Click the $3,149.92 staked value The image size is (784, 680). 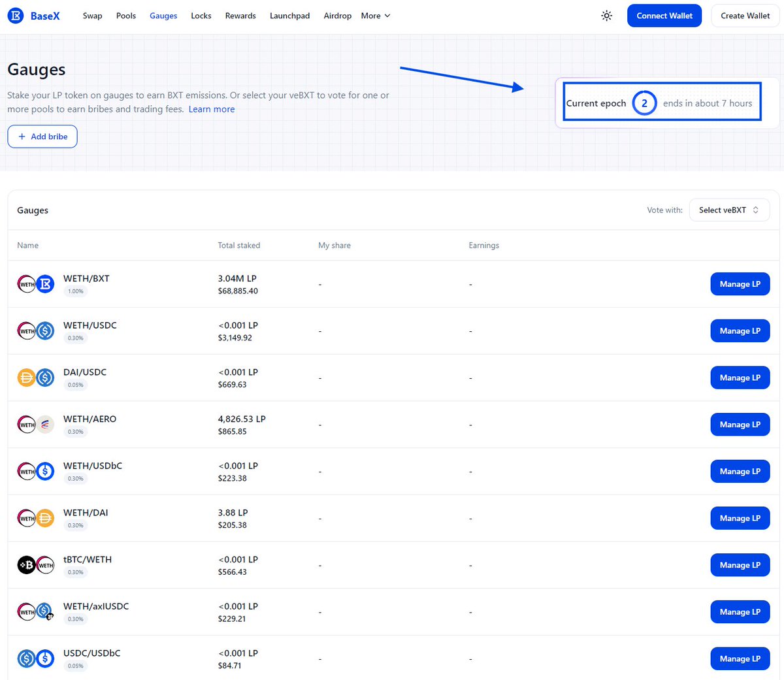coord(235,338)
